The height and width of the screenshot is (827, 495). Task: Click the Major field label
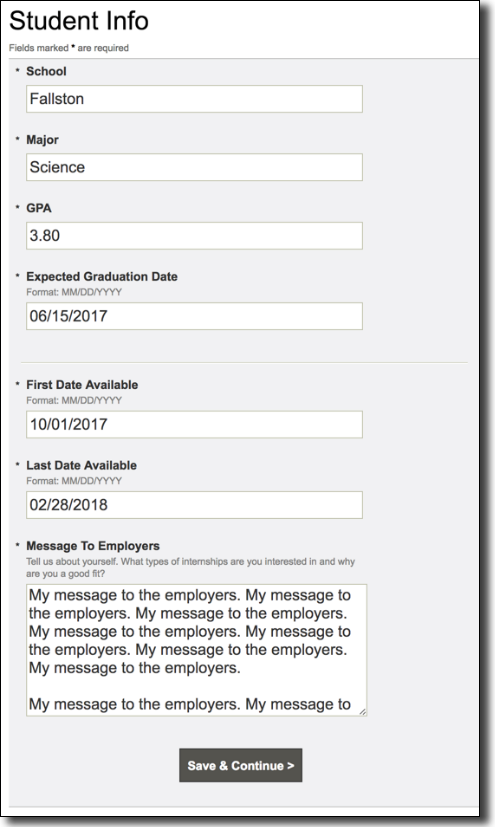click(42, 140)
